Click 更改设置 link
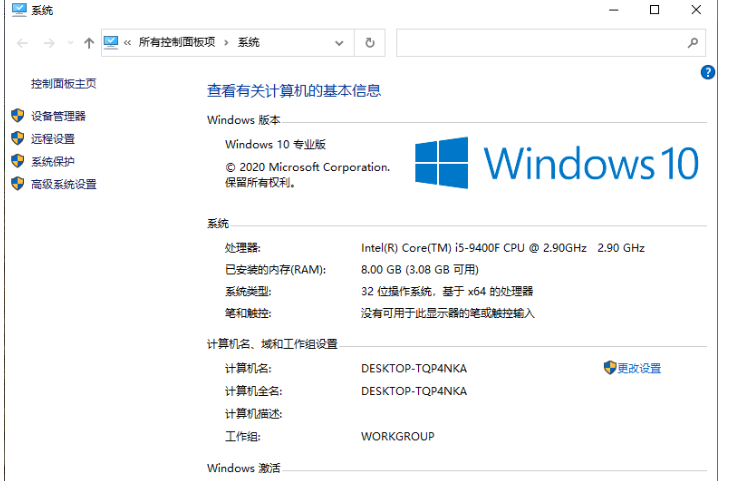The image size is (731, 481). (x=639, y=369)
